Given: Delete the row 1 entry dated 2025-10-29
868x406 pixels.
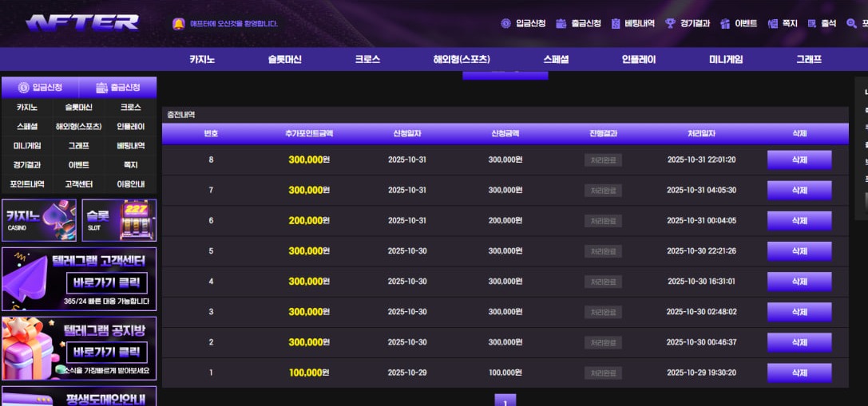Looking at the screenshot, I should [799, 373].
